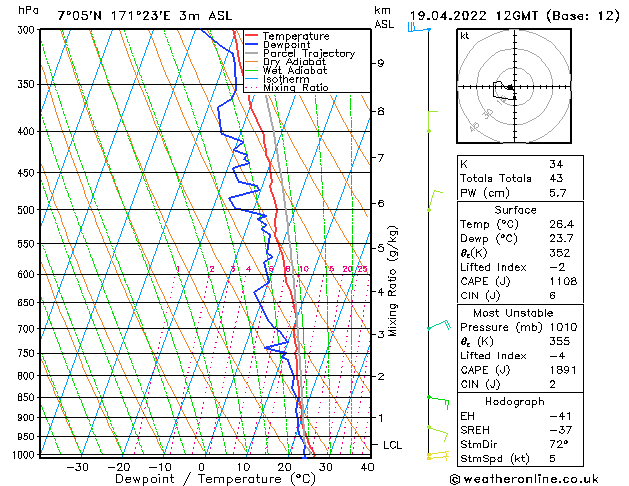The height and width of the screenshot is (486, 629).
Task: Click the hPa axis unit label
Action: 28,11
